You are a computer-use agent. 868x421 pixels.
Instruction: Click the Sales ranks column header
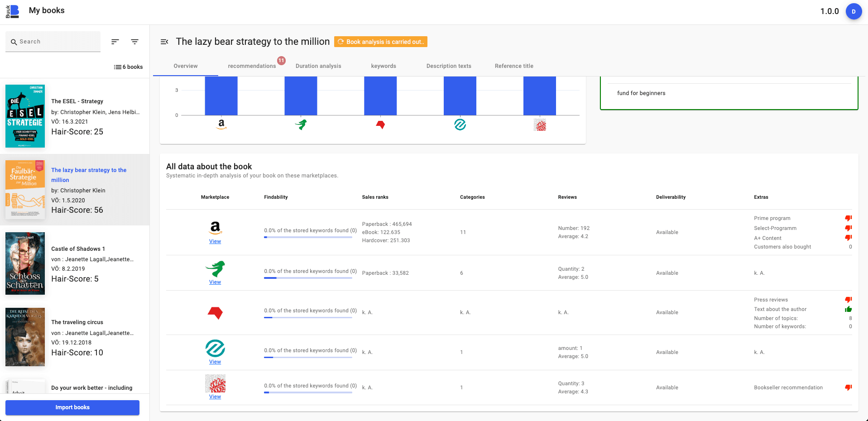pos(375,197)
